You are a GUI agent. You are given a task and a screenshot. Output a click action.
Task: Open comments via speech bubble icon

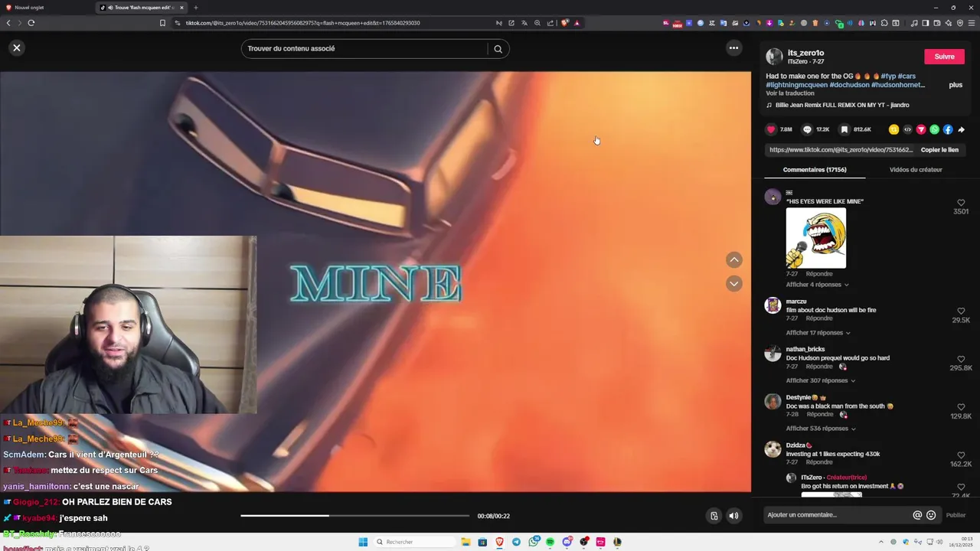[807, 129]
